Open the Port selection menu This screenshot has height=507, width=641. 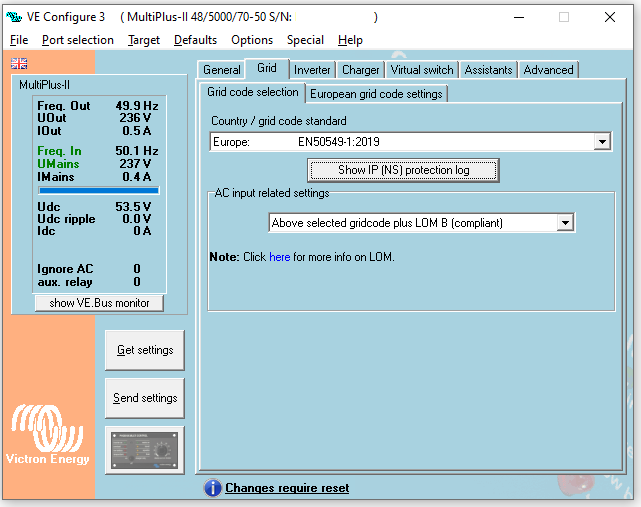(x=78, y=40)
